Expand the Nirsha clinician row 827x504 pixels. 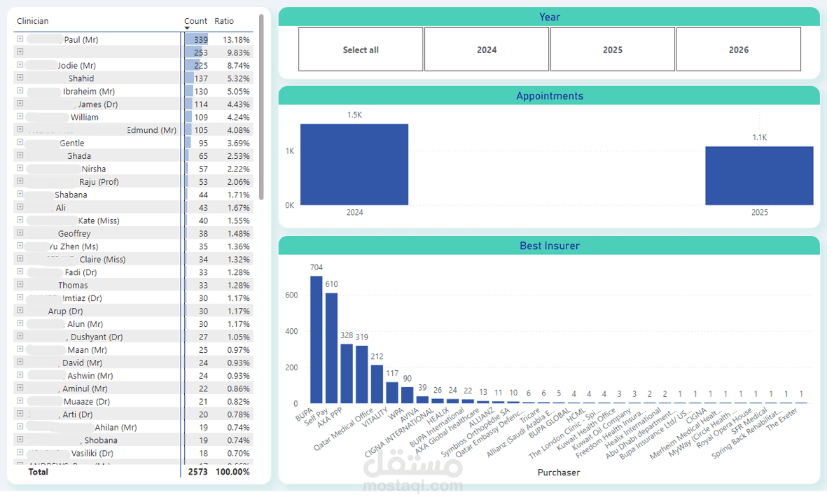(20, 168)
